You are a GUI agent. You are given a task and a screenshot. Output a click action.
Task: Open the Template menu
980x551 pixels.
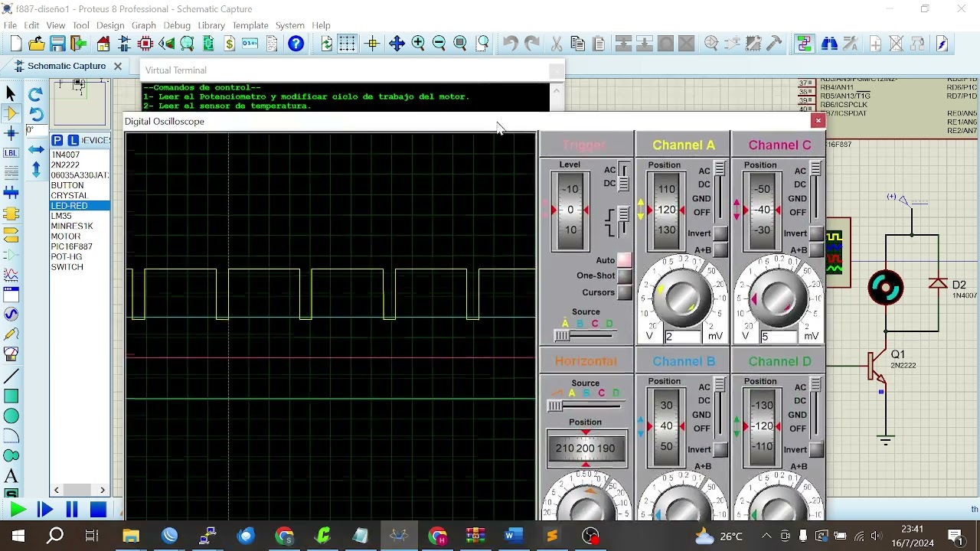coord(250,25)
